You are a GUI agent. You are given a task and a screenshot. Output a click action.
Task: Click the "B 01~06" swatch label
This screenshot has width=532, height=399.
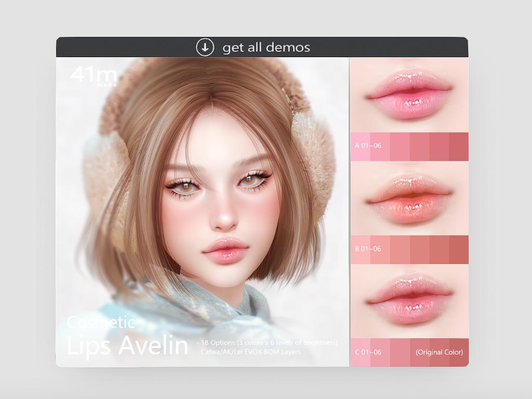(368, 249)
